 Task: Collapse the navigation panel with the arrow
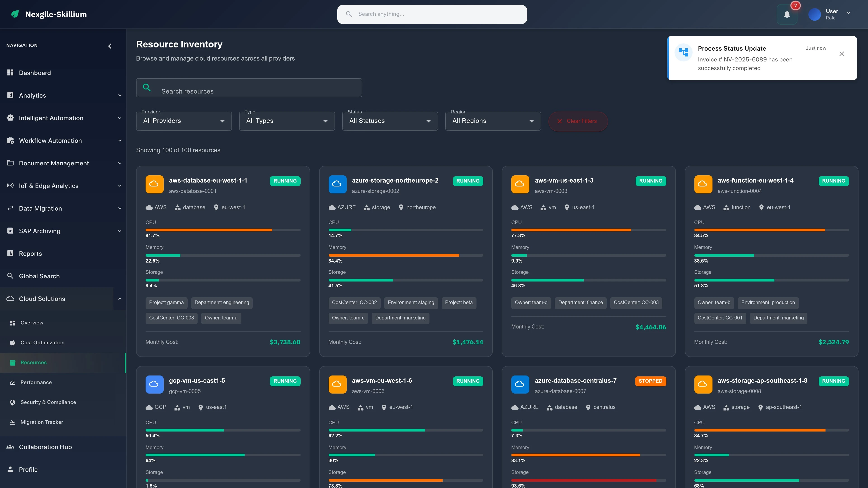click(110, 46)
